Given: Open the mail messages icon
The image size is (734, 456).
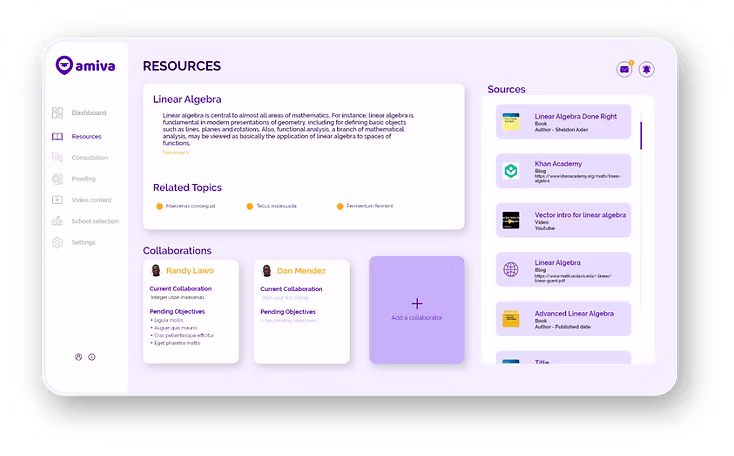Looking at the screenshot, I should 624,69.
